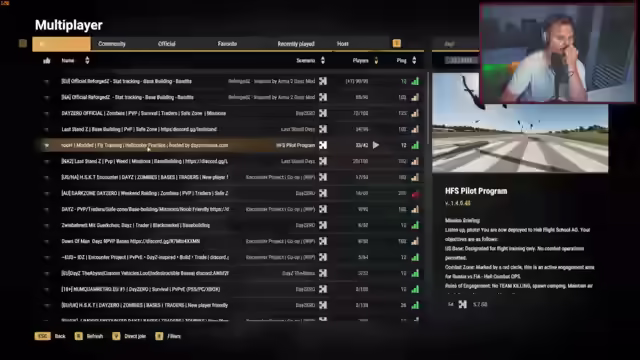Click green ping bars on Official ReforgedZ EU row
Screen dimensions: 640x360
415,81
